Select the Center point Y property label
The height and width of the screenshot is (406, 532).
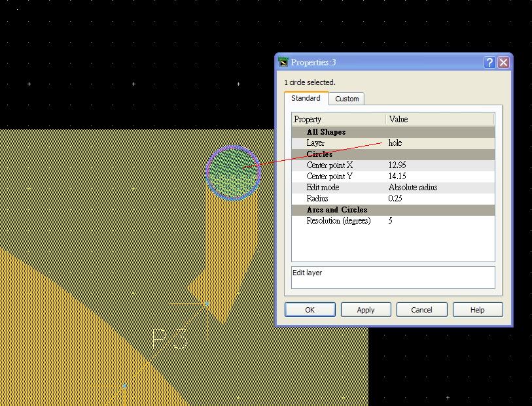pyautogui.click(x=329, y=177)
